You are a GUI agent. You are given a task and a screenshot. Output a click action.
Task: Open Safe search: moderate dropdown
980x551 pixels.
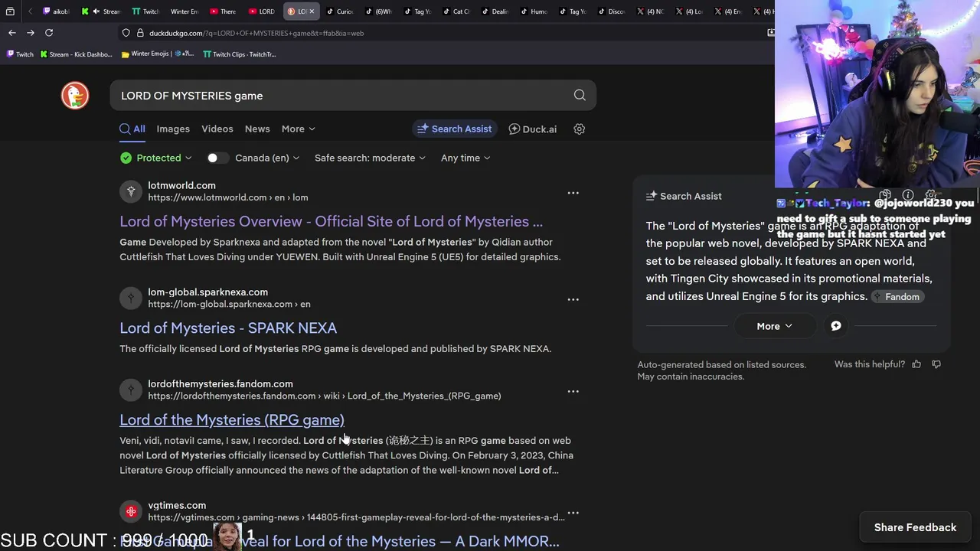[x=371, y=158]
